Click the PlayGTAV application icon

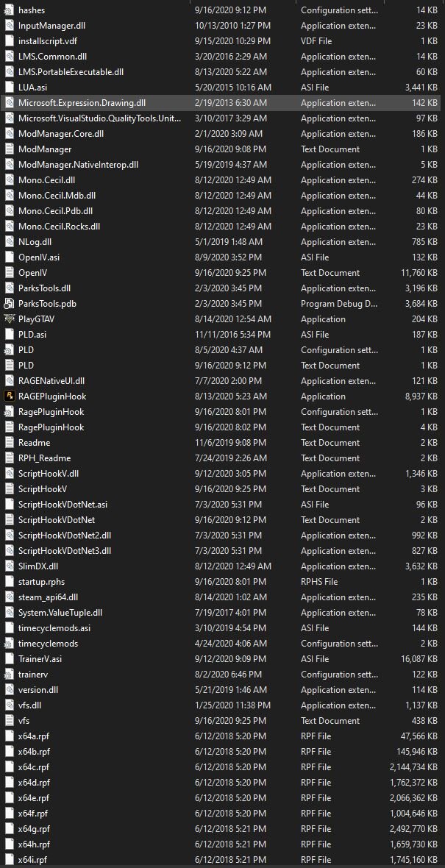[9, 319]
